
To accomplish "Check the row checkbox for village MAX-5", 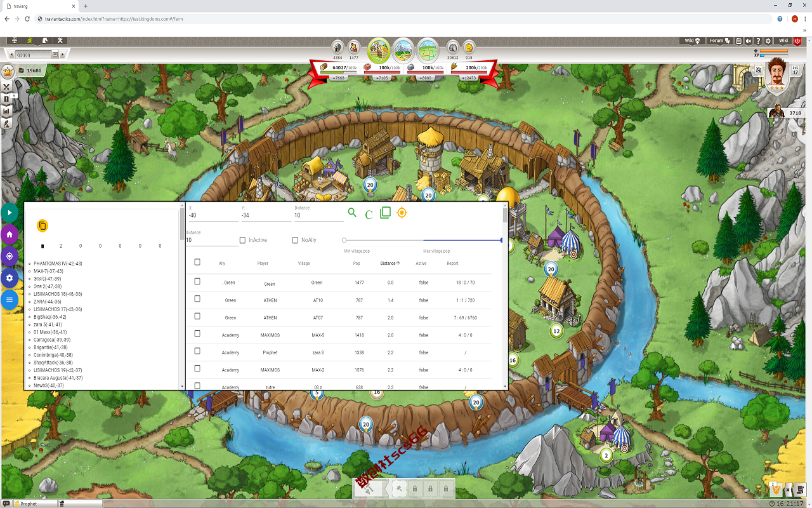I will [x=197, y=333].
